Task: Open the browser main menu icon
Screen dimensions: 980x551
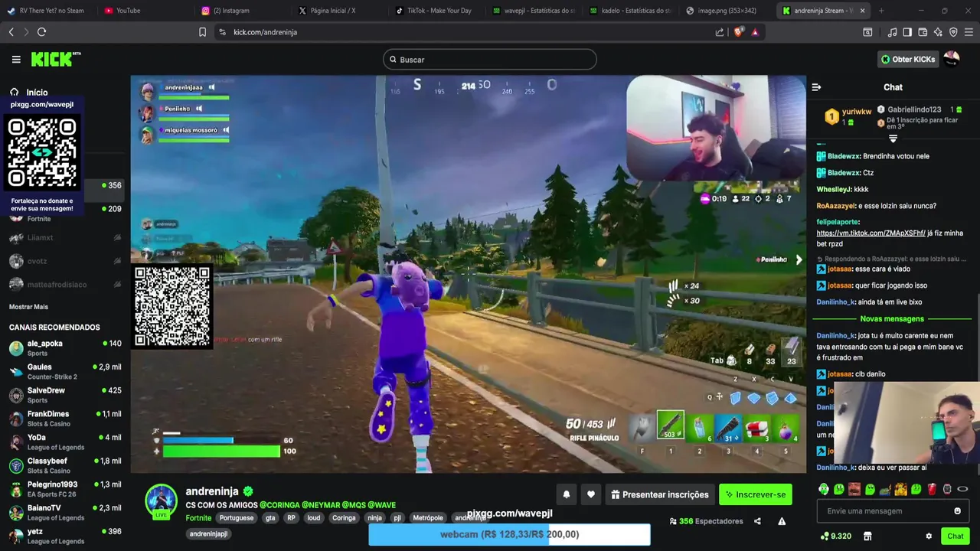Action: pos(969,32)
